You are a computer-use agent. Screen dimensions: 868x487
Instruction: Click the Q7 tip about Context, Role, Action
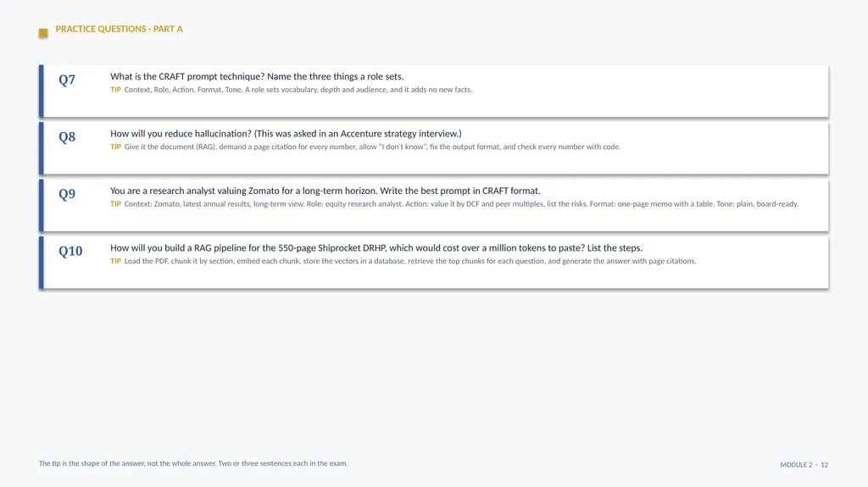298,90
